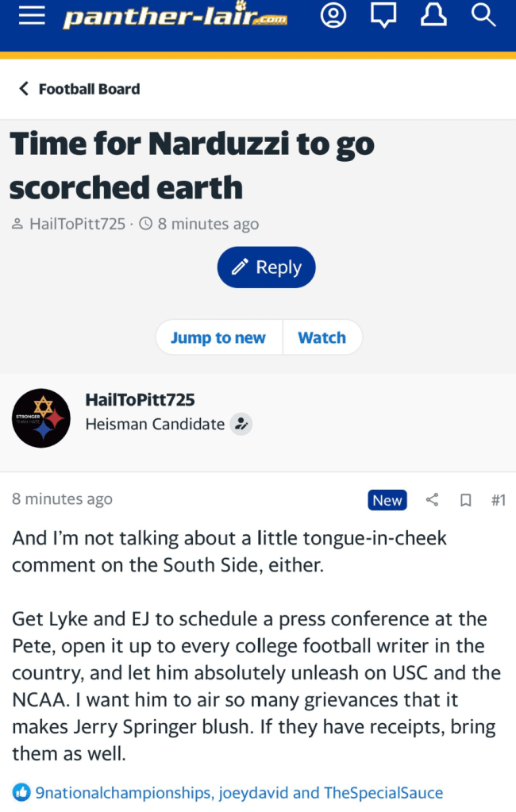Click the like thumbs-up icon
The image size is (516, 812).
(21, 792)
